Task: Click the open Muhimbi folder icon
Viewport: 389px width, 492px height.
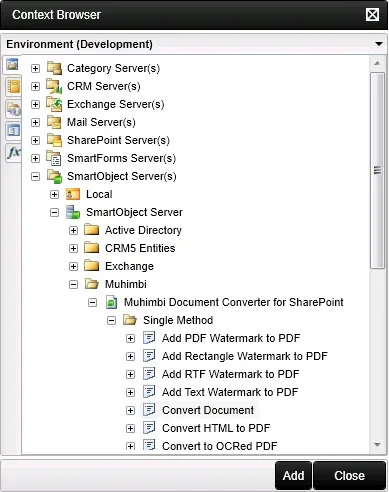Action: [x=92, y=284]
